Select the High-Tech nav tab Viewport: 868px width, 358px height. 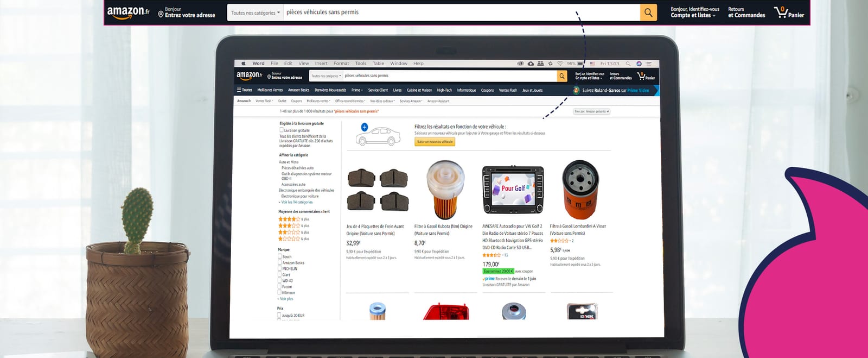pos(444,90)
